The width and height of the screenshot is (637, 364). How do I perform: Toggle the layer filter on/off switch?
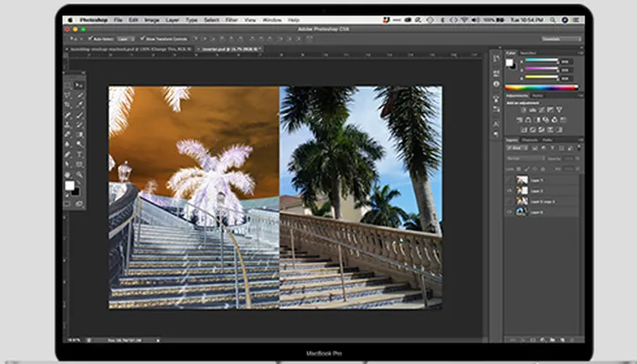tap(579, 147)
